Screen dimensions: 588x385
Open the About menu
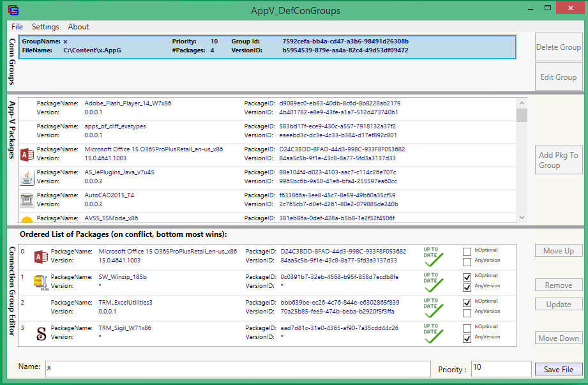pyautogui.click(x=79, y=27)
